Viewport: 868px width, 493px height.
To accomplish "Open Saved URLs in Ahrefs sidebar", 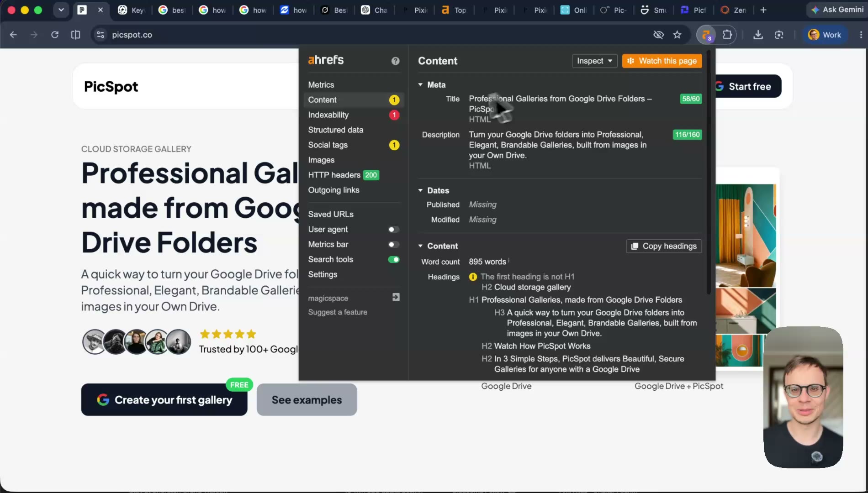I will point(331,215).
